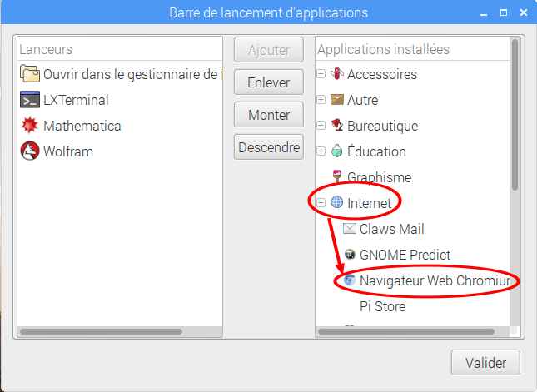Click the Chromium browser icon
Screen dimensions: 537x392
tap(350, 280)
